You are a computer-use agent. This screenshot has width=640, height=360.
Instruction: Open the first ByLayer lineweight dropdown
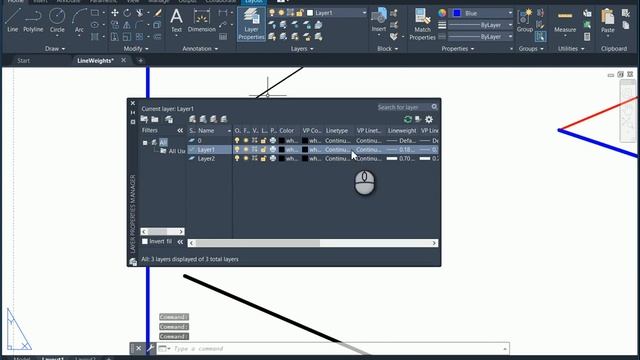510,25
